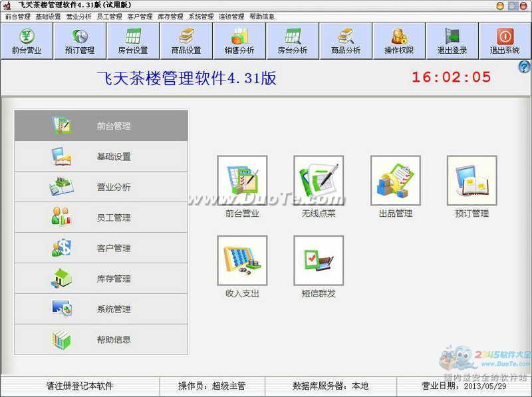Click 数据库服务器：本地 status entry
This screenshot has height=397, width=532.
pyautogui.click(x=331, y=386)
